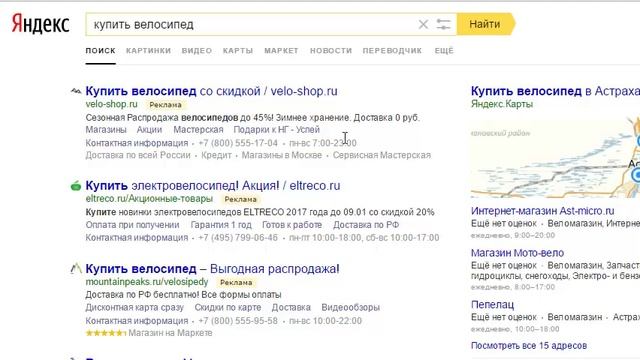Open advanced search settings sliders icon
Image resolution: width=640 pixels, height=360 pixels.
(443, 24)
